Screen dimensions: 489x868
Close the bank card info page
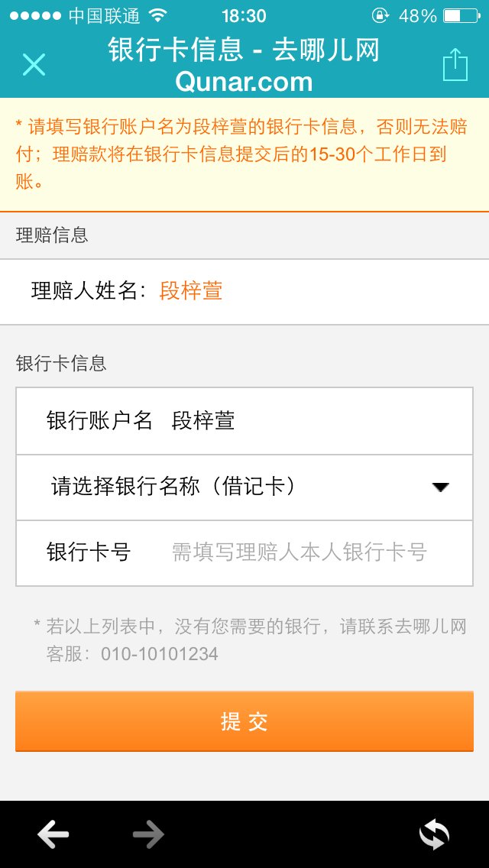click(x=34, y=65)
